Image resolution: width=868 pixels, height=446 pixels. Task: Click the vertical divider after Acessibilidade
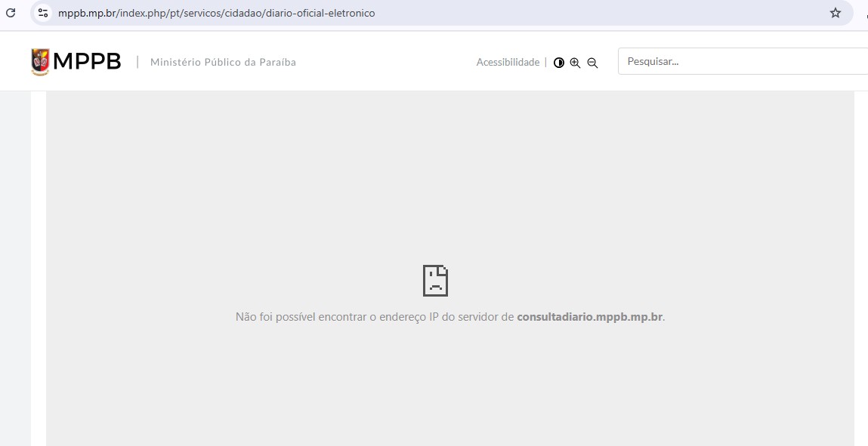[545, 63]
